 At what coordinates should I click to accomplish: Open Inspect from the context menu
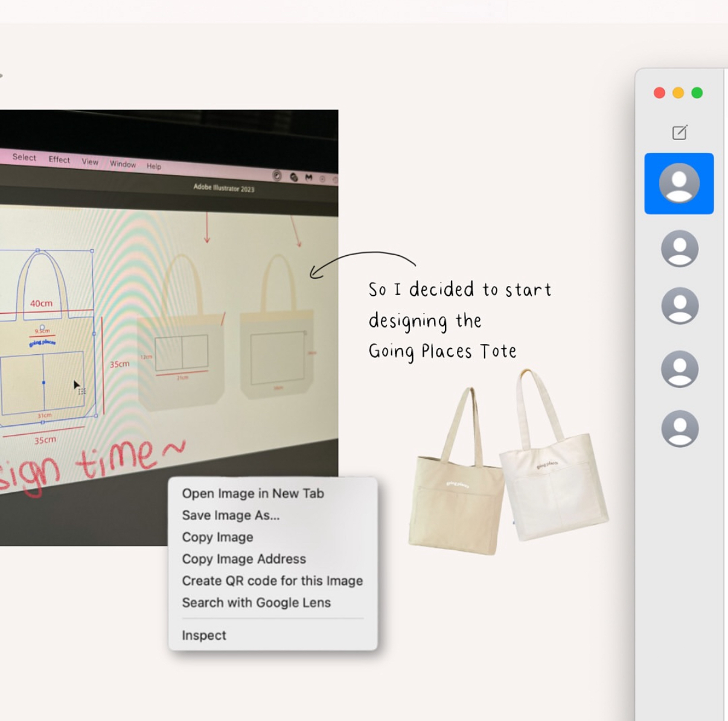pyautogui.click(x=204, y=635)
